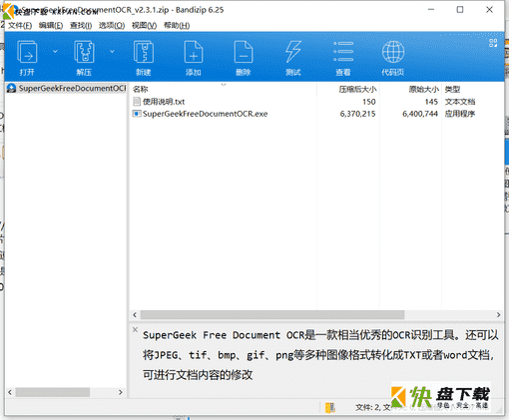Click compressed size value 6,370,215
Image resolution: width=509 pixels, height=420 pixels.
tap(357, 114)
